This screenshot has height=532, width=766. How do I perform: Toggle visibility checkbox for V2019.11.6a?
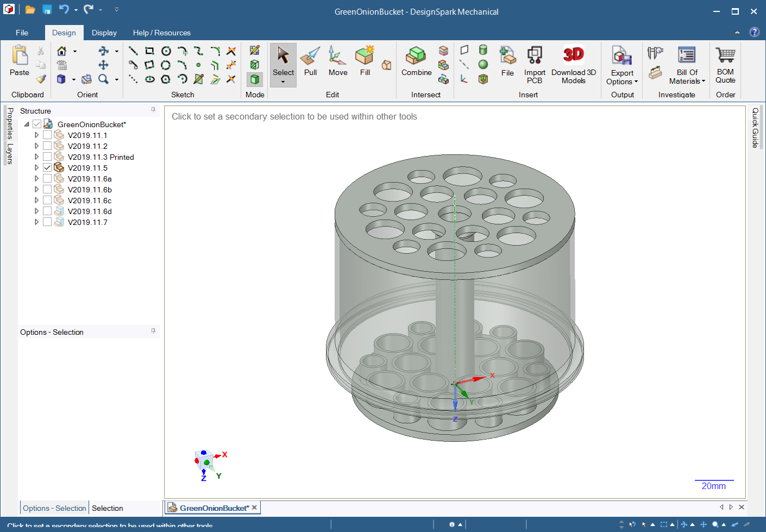point(47,178)
